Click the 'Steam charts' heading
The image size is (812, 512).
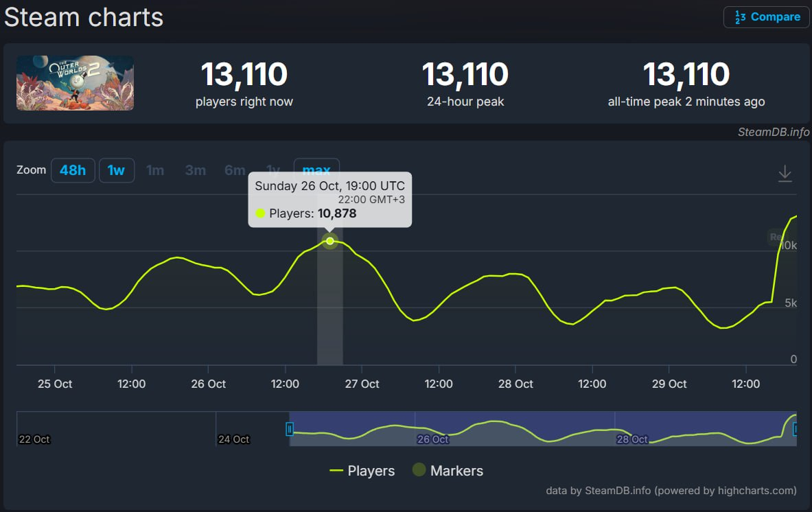[x=83, y=17]
